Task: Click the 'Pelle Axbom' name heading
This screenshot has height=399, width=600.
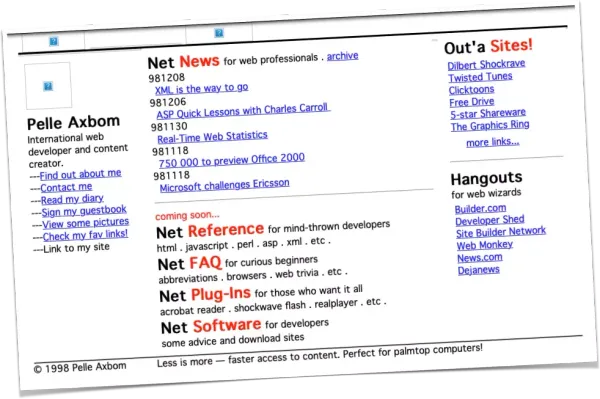Action: [x=73, y=123]
